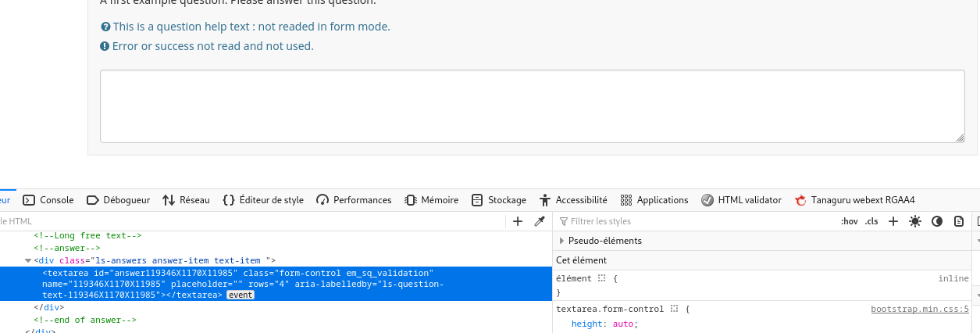Click the eyedropper color picker icon
Viewport: 980px width, 333px height.
[539, 222]
